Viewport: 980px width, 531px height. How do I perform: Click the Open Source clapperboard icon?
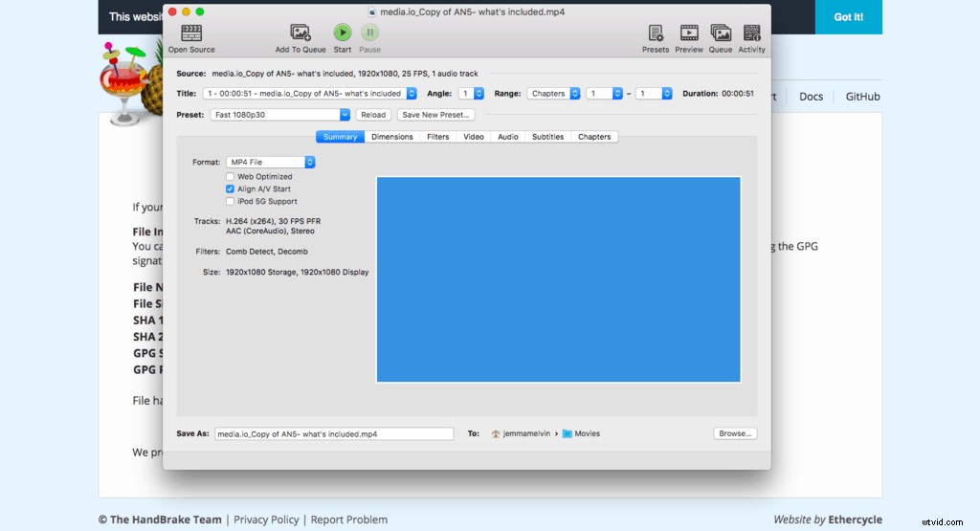point(191,33)
